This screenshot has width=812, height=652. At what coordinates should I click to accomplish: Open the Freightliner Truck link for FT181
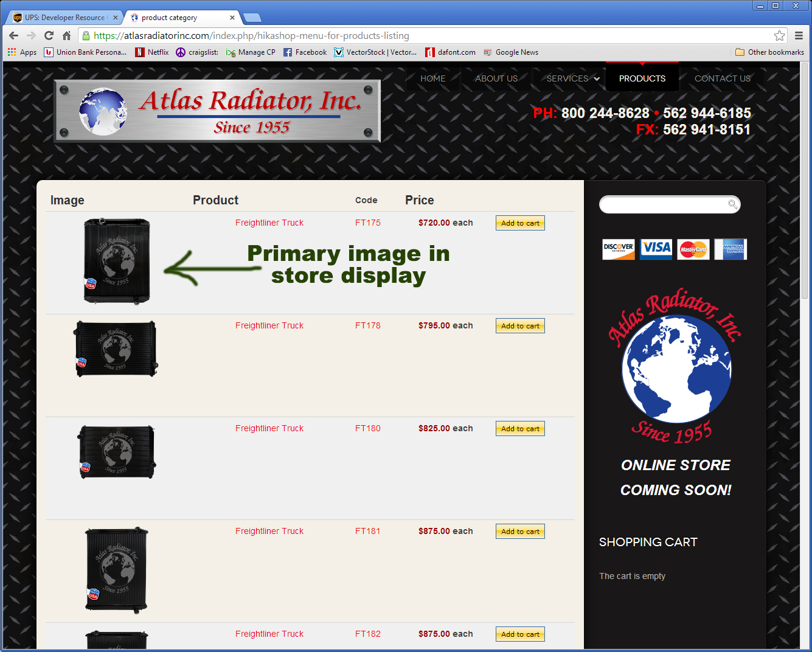(x=269, y=531)
